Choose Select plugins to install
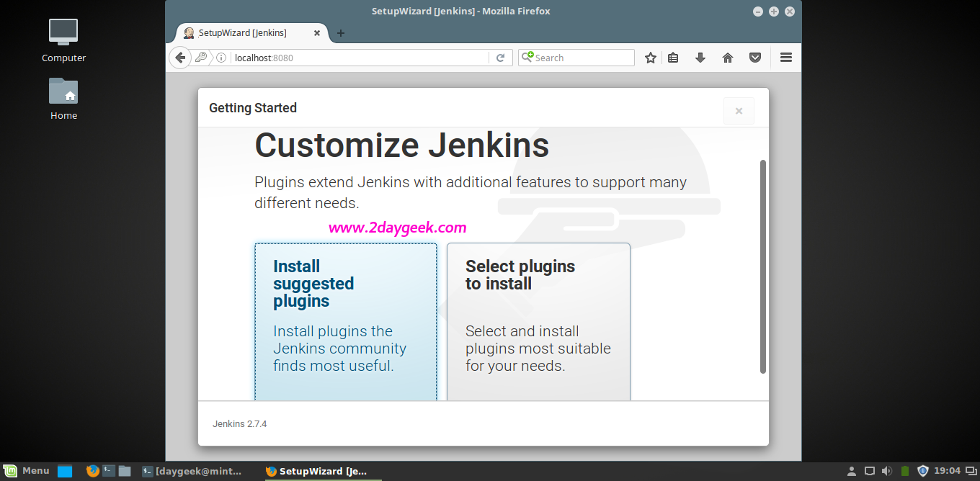 click(538, 321)
